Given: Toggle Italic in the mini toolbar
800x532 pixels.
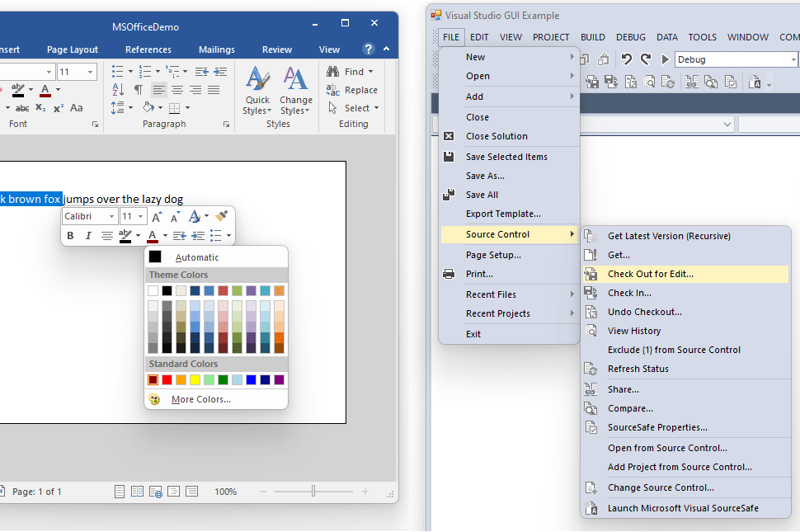Looking at the screenshot, I should [x=88, y=236].
